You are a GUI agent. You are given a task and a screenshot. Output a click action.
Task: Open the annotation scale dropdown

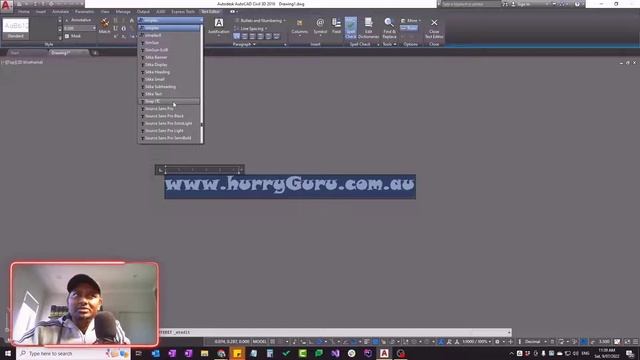pyautogui.click(x=476, y=342)
